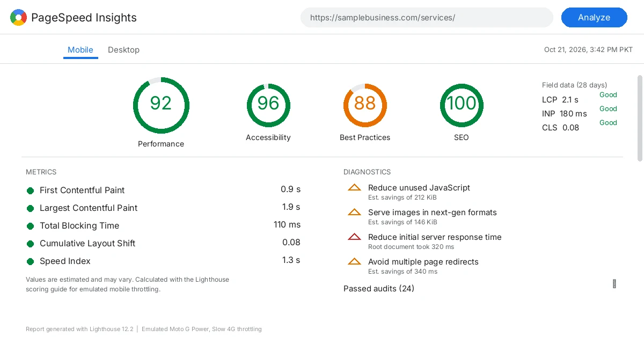Click the Est. savings of 146 KiB text
Viewport: 644px width, 337px height.
402,222
